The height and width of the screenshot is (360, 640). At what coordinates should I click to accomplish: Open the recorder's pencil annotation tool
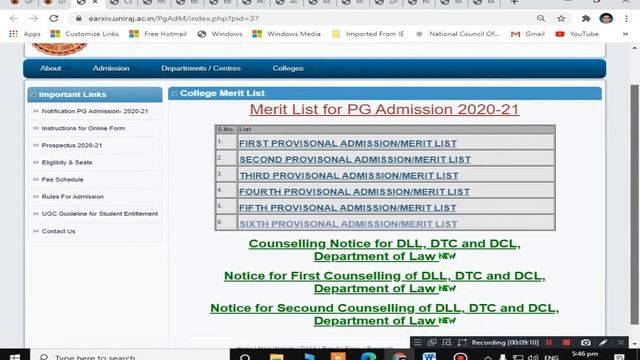point(603,342)
